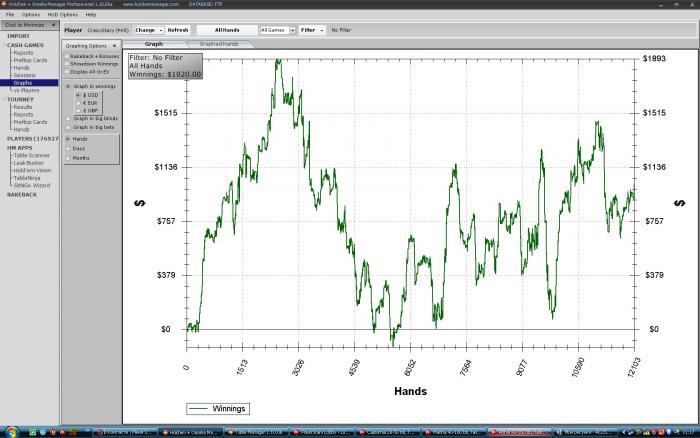This screenshot has width=700, height=438.
Task: Select Graphs in the sidebar
Action: (29, 83)
